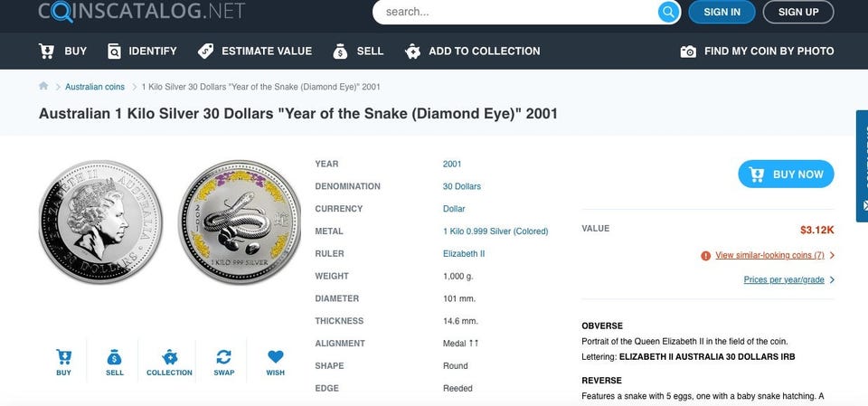Click the Sign Up button
This screenshot has height=406, width=868.
pyautogui.click(x=798, y=12)
